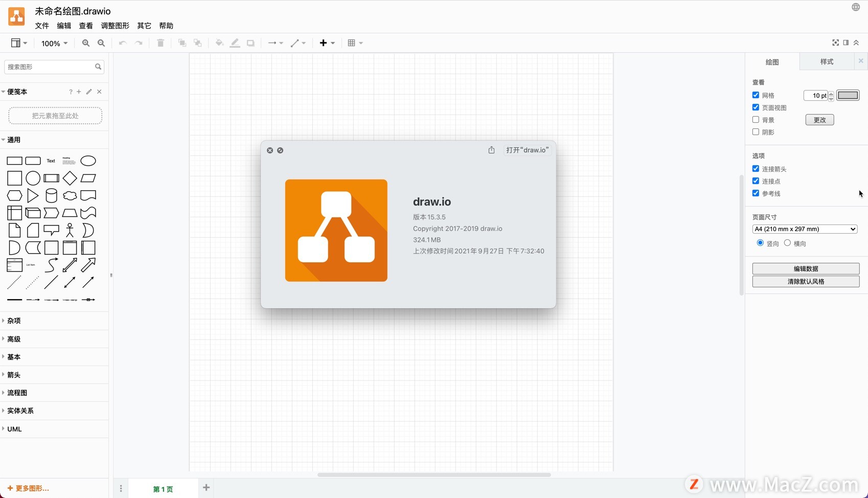Open the 编辑 menu
The width and height of the screenshot is (868, 498).
(64, 26)
